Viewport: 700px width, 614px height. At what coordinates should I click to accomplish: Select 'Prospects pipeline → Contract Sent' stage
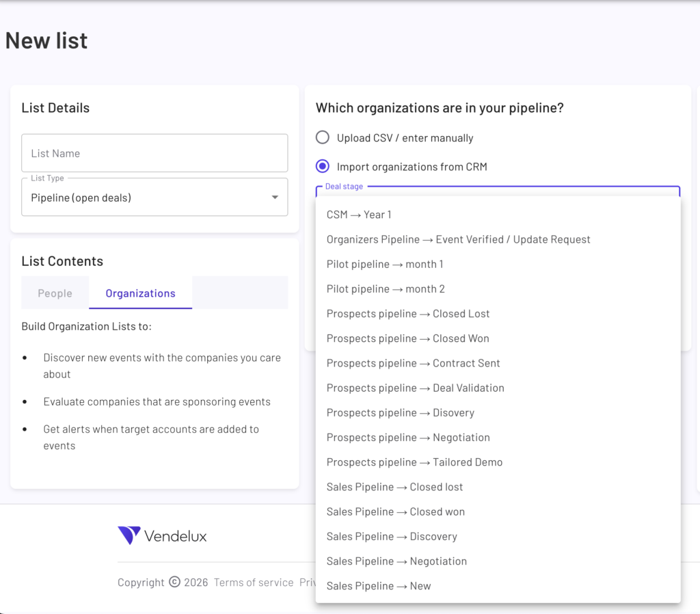[413, 362]
